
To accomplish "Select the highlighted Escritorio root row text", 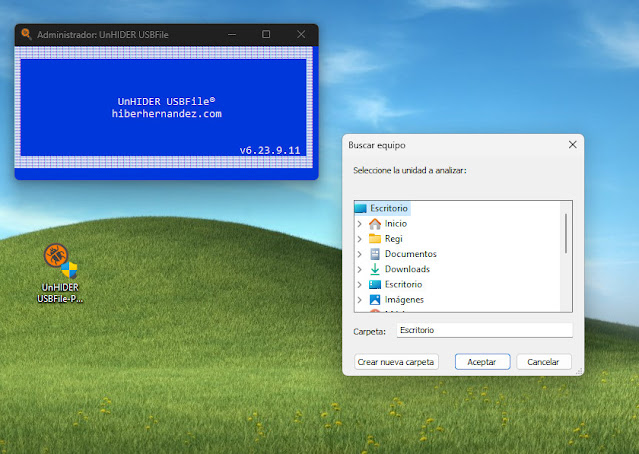I will click(389, 208).
